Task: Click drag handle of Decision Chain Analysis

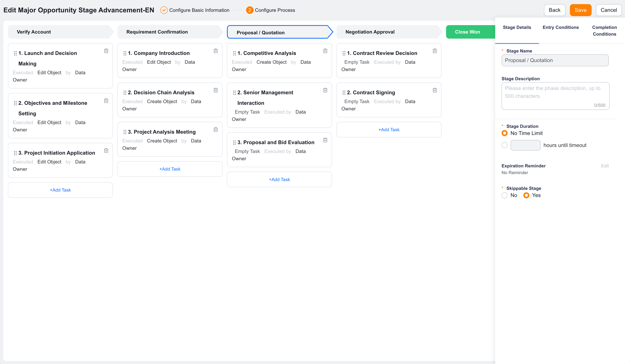Action: pyautogui.click(x=125, y=93)
